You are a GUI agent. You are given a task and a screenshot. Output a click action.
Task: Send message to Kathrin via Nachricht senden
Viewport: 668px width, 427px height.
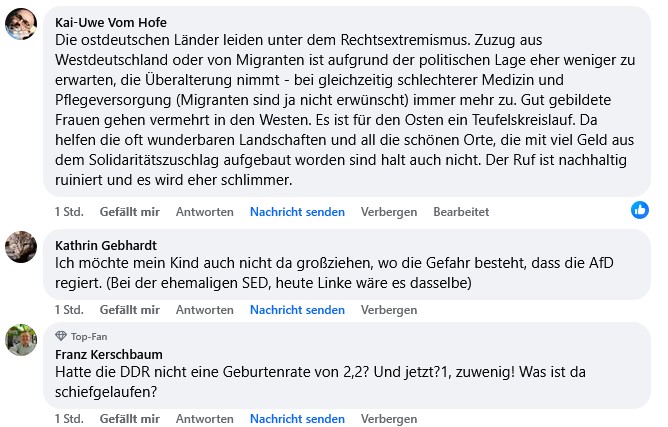click(x=297, y=310)
